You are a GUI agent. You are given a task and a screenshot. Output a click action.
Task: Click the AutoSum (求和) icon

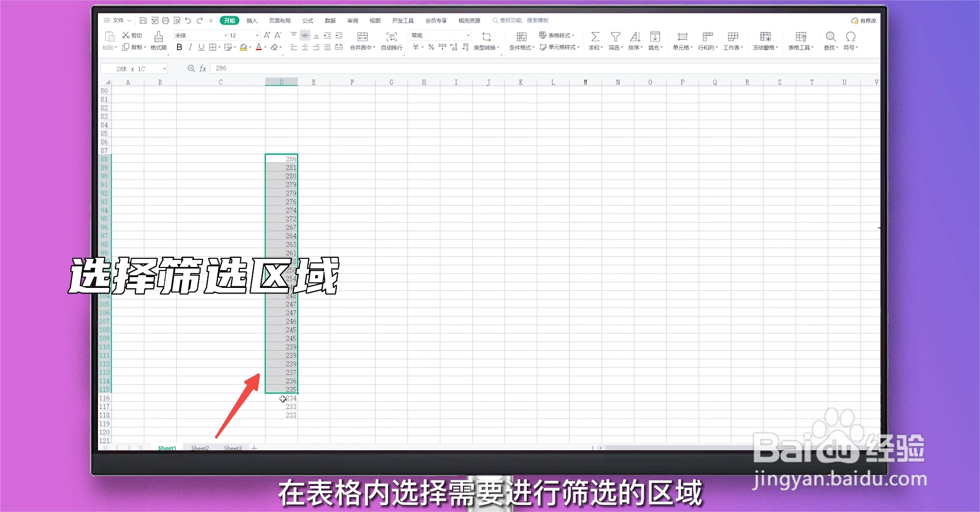pos(595,37)
